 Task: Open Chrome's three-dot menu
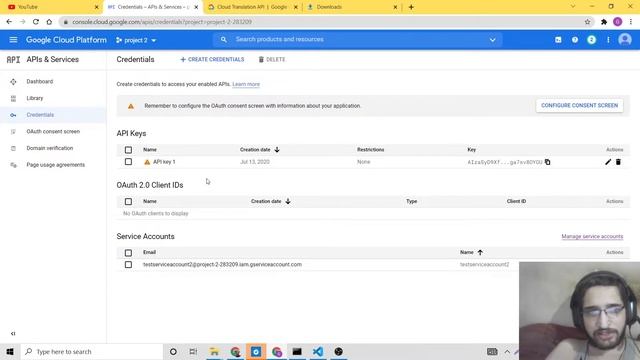click(631, 22)
